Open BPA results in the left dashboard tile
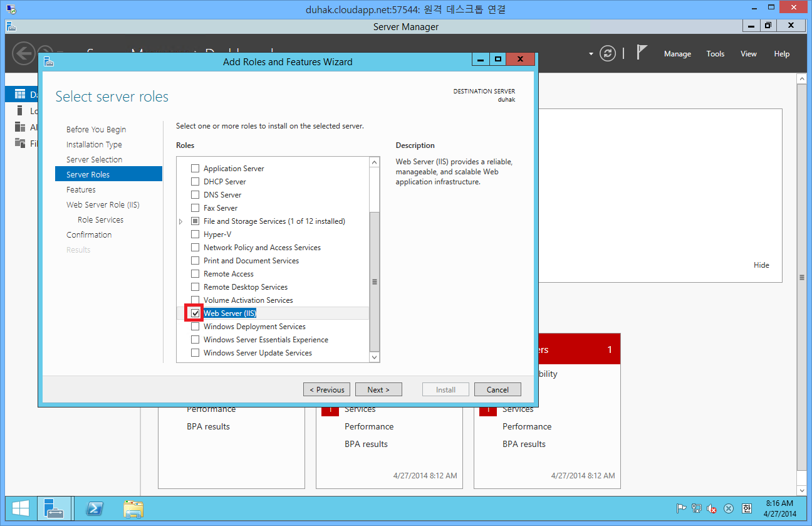Viewport: 812px width, 526px height. (208, 426)
